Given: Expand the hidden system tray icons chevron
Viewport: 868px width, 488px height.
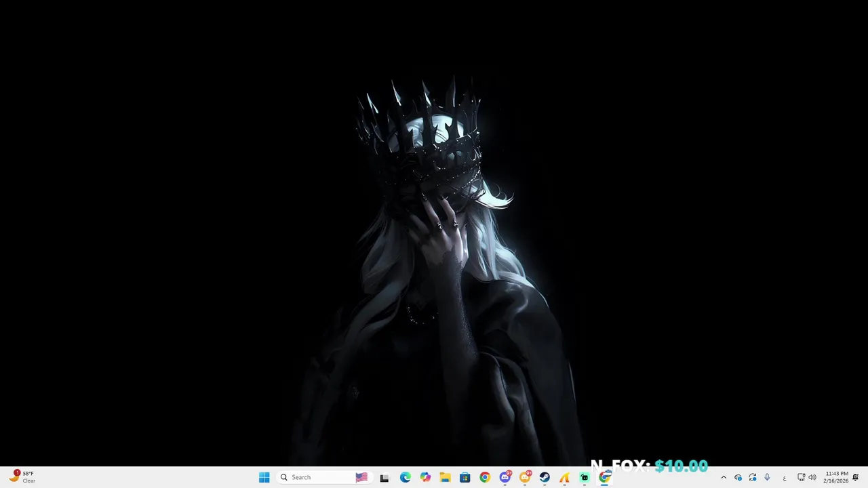Looking at the screenshot, I should coord(724,477).
